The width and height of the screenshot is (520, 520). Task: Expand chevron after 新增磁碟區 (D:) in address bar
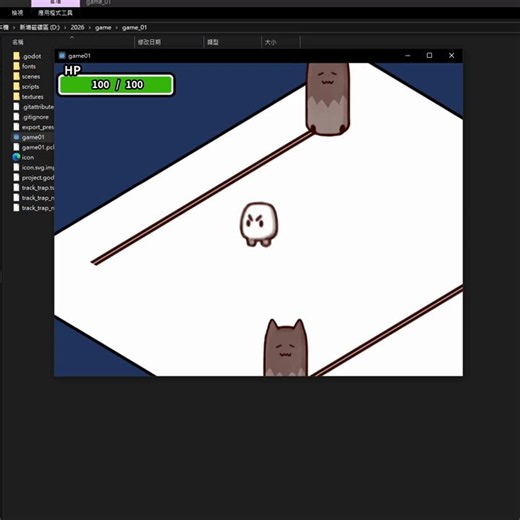click(x=65, y=27)
